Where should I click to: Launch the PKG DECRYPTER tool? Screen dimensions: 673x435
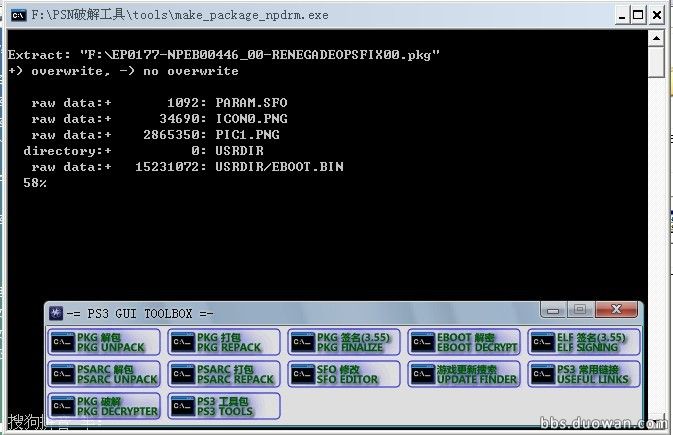tap(104, 406)
